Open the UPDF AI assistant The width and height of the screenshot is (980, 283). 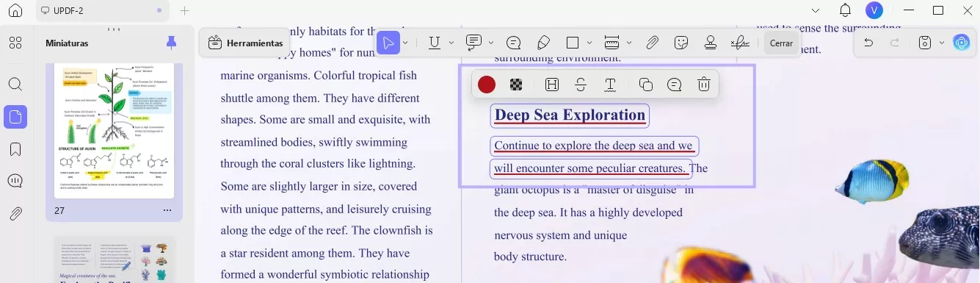962,43
